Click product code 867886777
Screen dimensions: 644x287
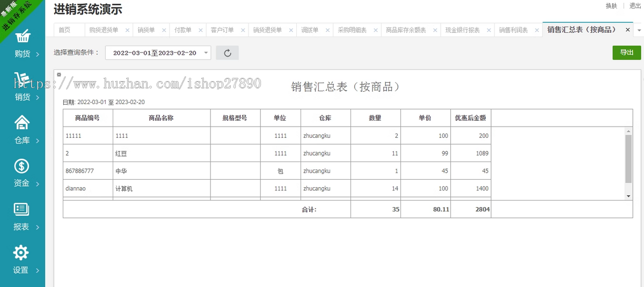click(x=79, y=171)
